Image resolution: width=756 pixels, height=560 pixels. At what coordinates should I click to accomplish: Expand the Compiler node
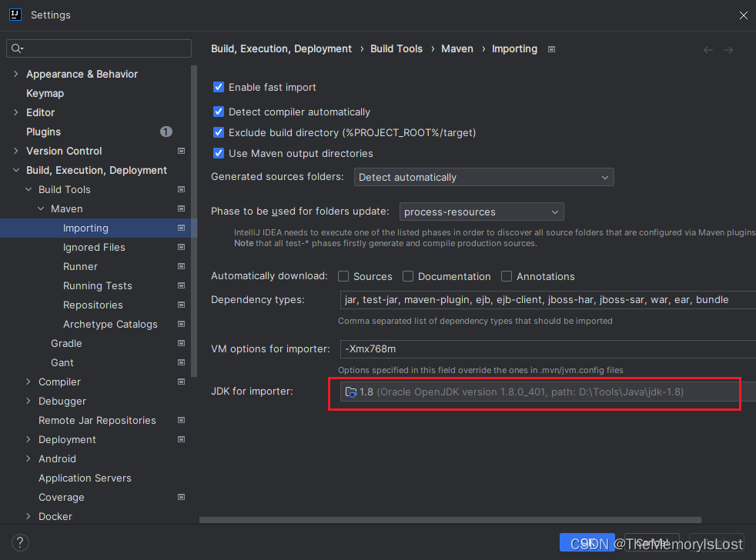pos(28,382)
